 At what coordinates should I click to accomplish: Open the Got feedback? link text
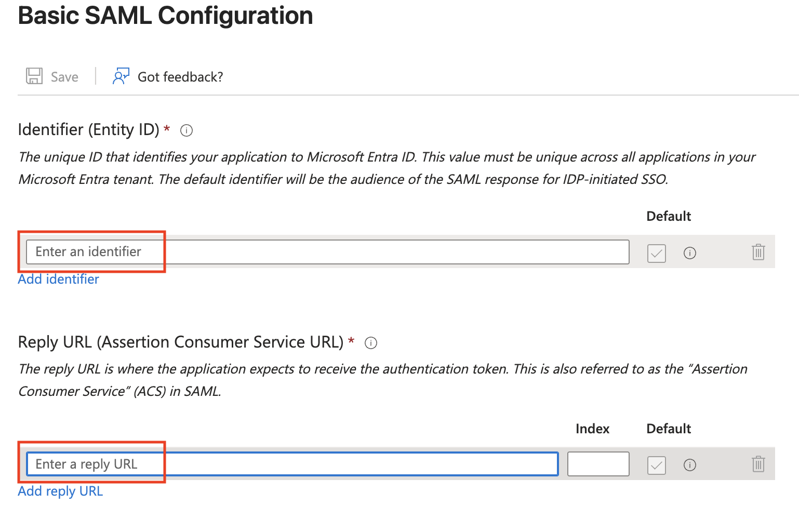click(180, 77)
